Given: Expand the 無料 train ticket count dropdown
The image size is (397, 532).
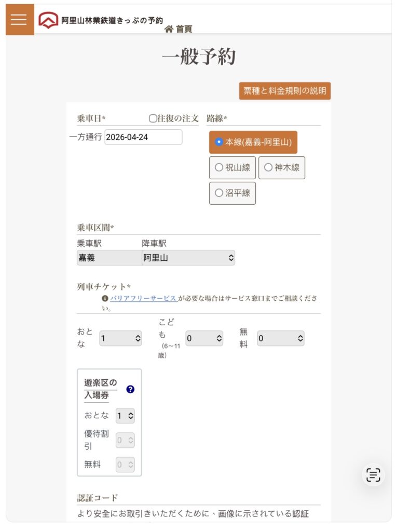Looking at the screenshot, I should (x=281, y=338).
